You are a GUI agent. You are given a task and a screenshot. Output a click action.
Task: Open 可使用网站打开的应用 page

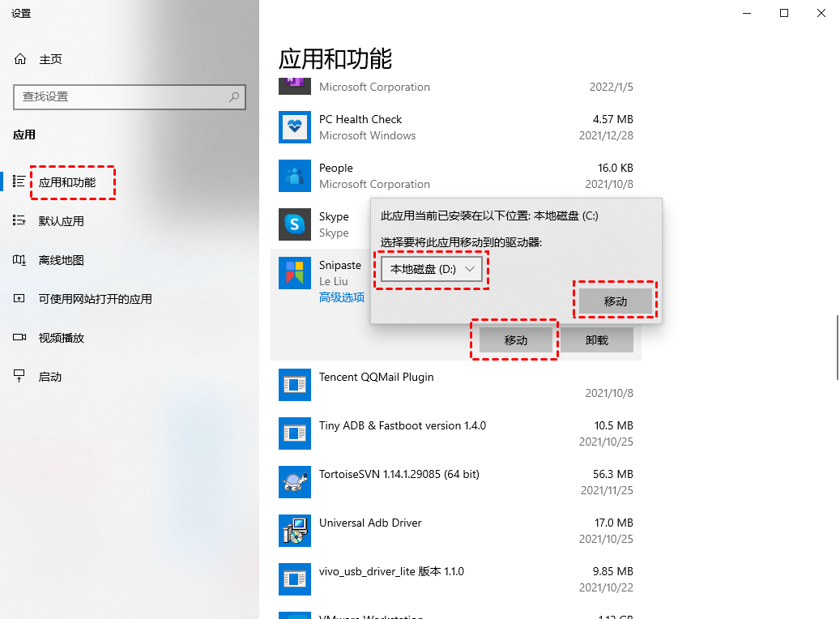point(95,299)
